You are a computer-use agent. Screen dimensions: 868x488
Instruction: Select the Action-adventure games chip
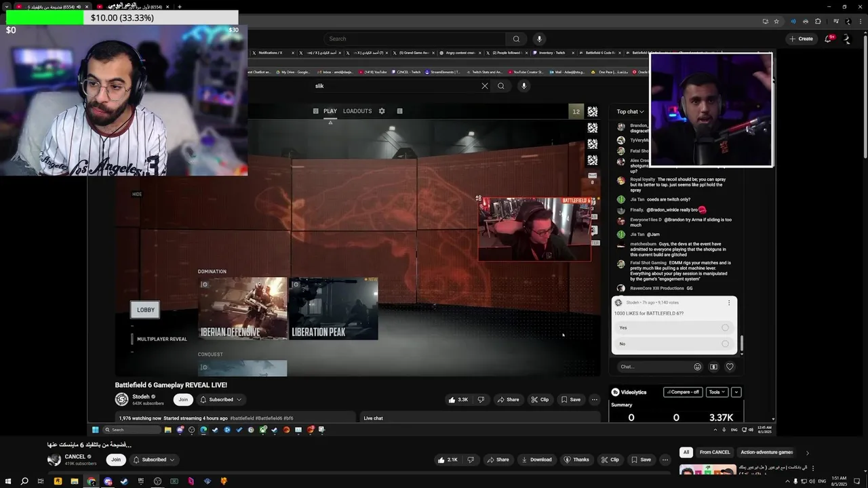[766, 452]
